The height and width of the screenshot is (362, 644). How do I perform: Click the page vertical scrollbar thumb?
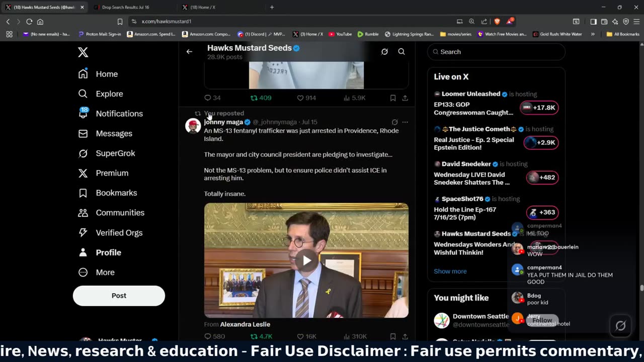641,288
